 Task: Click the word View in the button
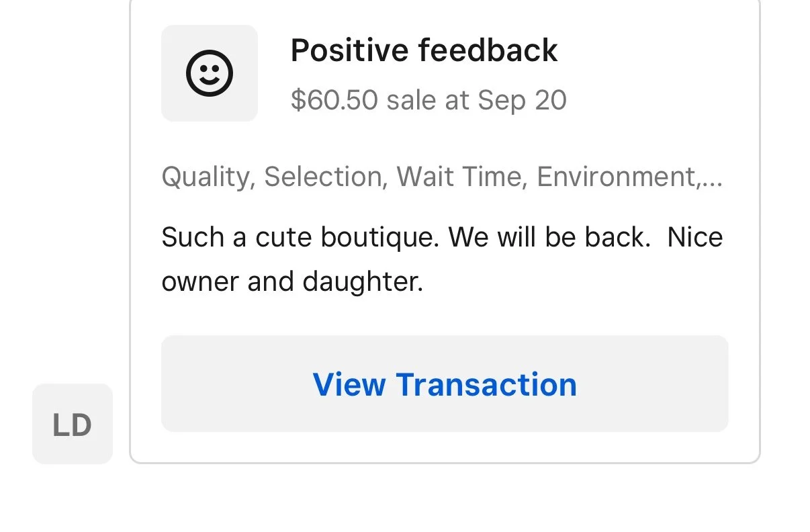point(349,384)
